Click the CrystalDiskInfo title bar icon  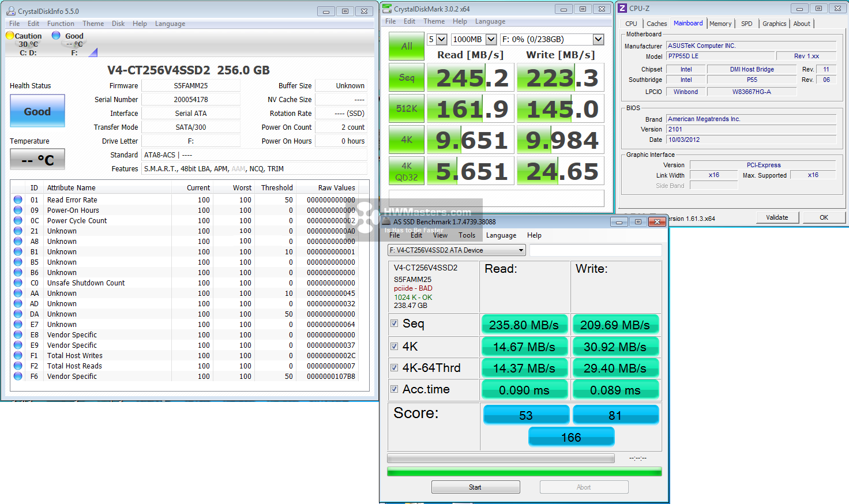click(11, 11)
